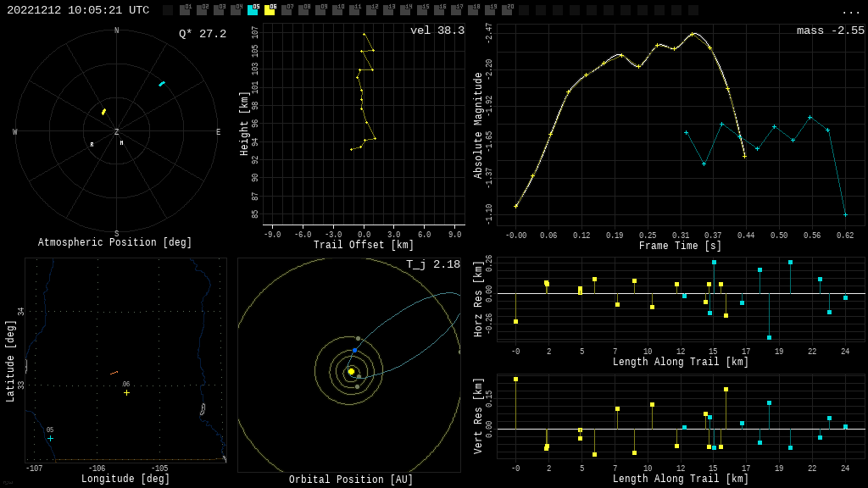Click yellow meteor trail in polar plot

click(103, 112)
